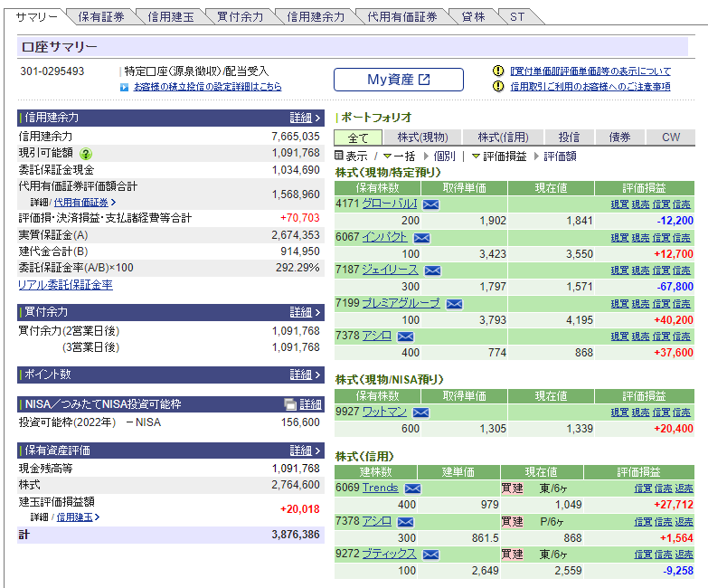Viewport: 708px width, 588px height.
Task: Click the popup window icon in NISA header
Action: [290, 404]
